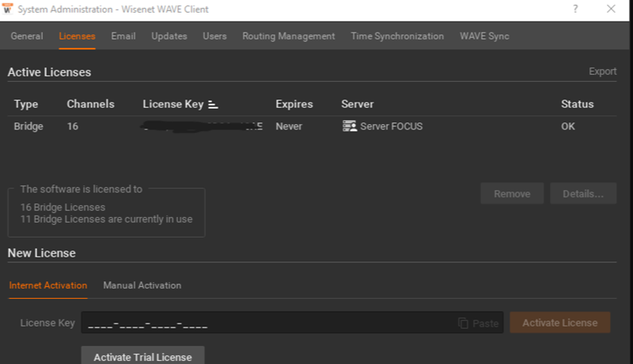
Task: Click the 11 Bridge Licenses in use text
Action: tap(107, 219)
